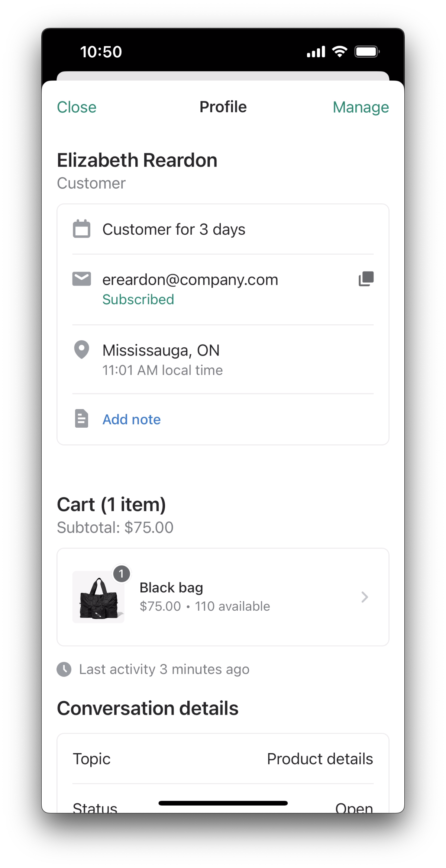Tap the Wi-Fi status icon
The width and height of the screenshot is (446, 868).
pos(339,52)
